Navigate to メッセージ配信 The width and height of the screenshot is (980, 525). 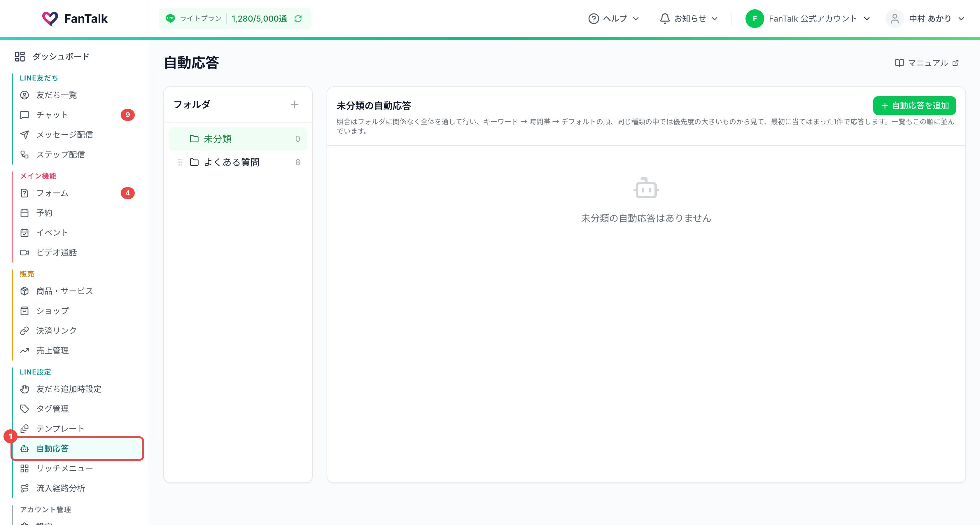(x=78, y=135)
